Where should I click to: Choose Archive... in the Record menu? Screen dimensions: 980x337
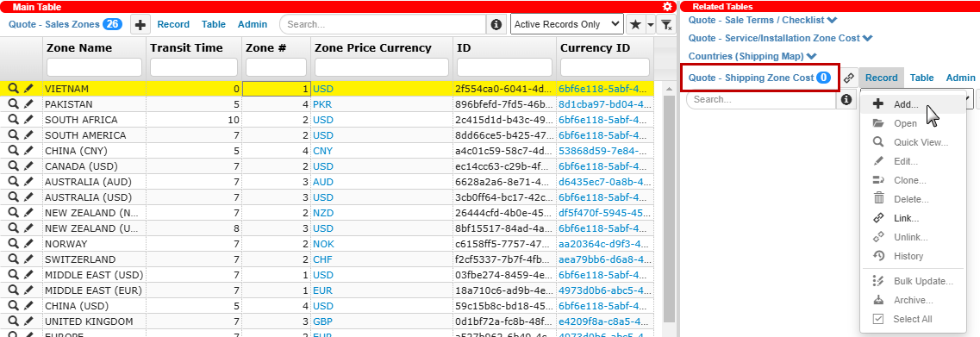click(913, 300)
